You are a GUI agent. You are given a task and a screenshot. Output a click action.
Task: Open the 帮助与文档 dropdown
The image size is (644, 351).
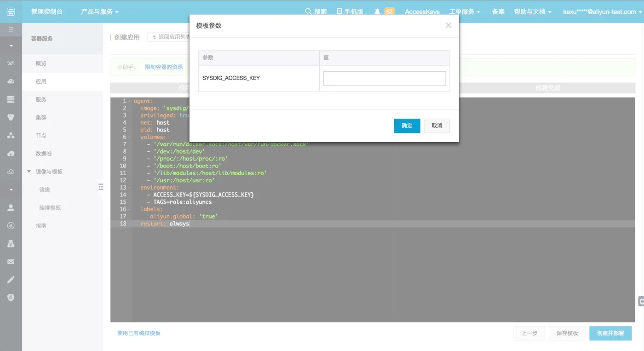(x=533, y=12)
